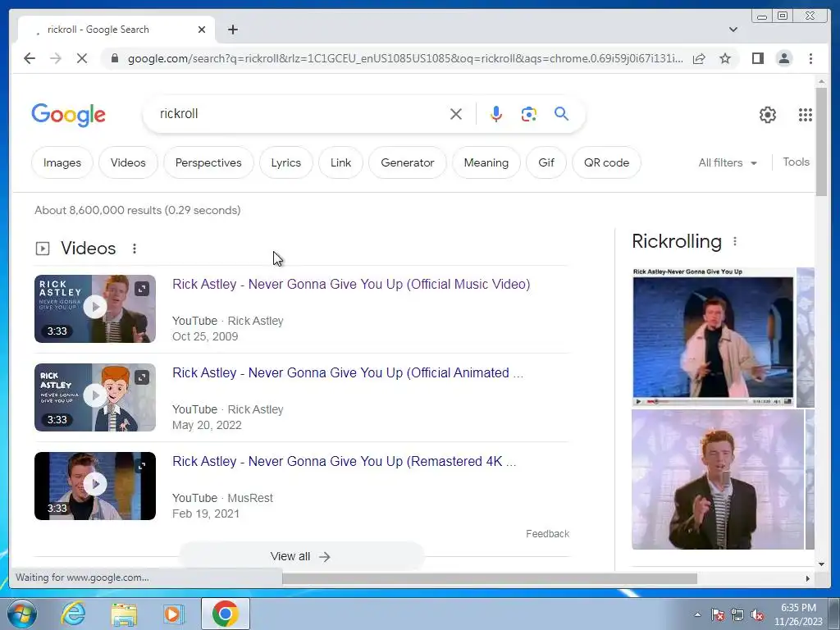Expand preview on Animated video thumbnail
Screen dimensions: 840x630
coord(141,377)
